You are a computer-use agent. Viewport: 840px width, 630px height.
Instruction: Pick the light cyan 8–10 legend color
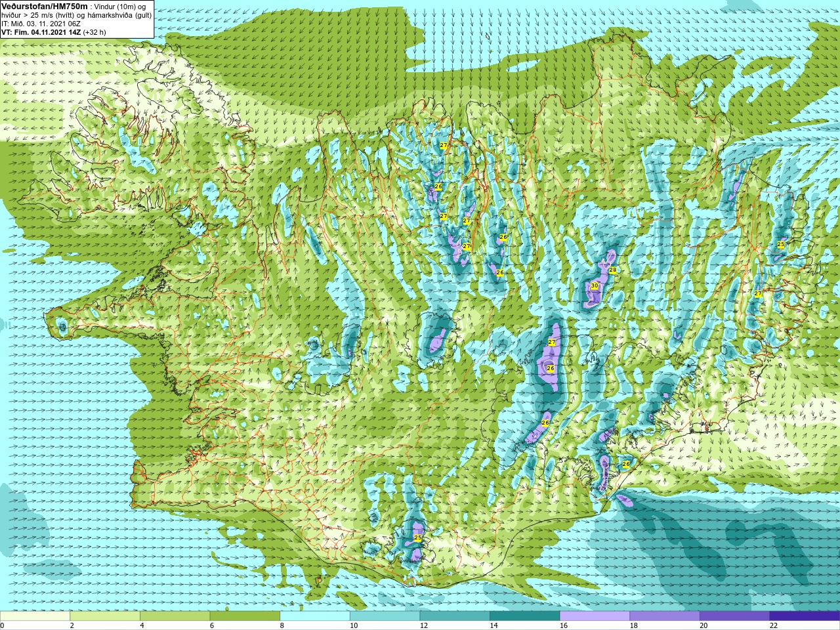(x=315, y=616)
